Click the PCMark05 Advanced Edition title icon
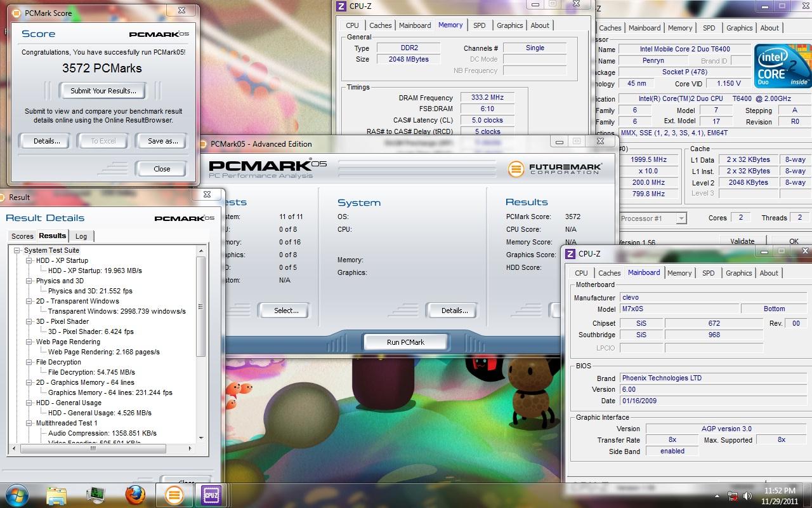812x508 pixels. [x=204, y=144]
